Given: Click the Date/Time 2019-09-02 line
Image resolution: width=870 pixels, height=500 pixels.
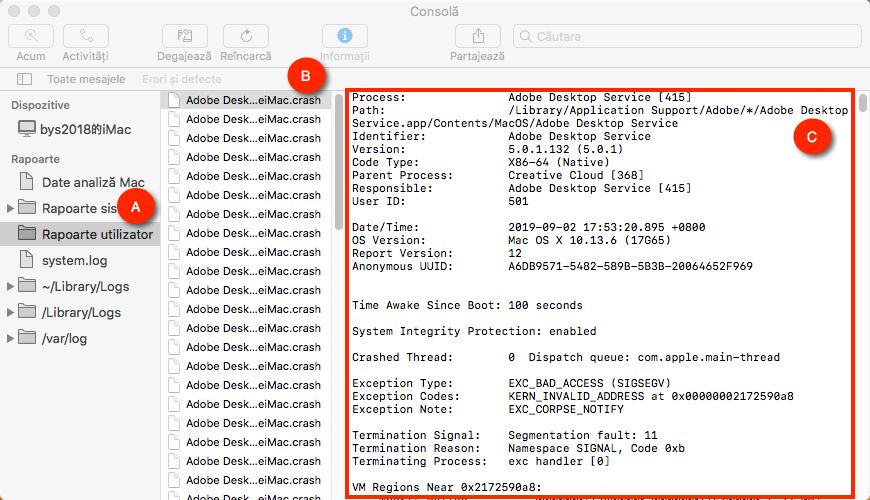Looking at the screenshot, I should 528,227.
